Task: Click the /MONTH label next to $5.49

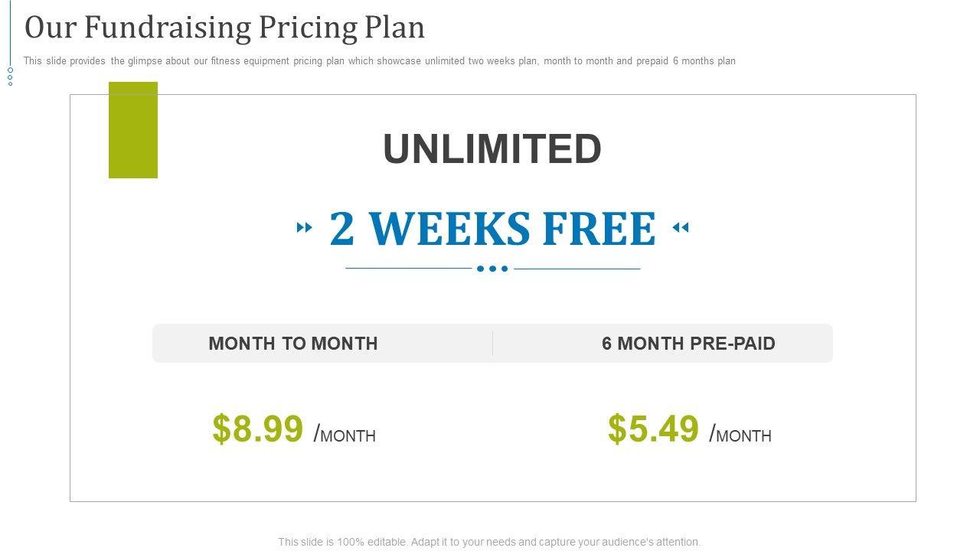Action: pos(741,435)
